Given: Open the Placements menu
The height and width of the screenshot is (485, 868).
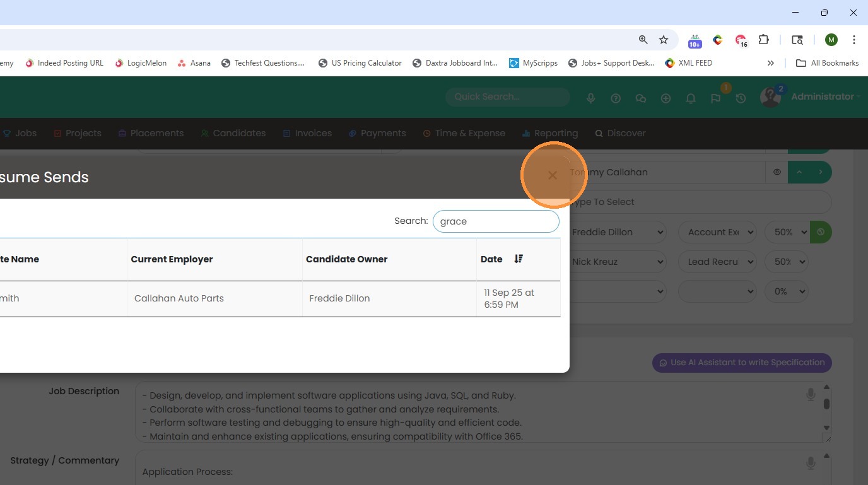Looking at the screenshot, I should click(x=151, y=133).
